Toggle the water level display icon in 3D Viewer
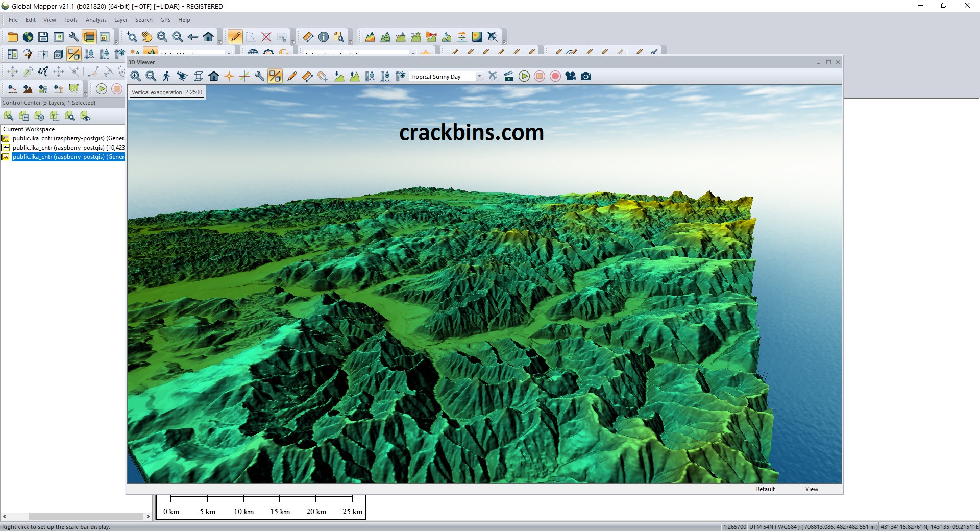The width and height of the screenshot is (980, 531). pyautogui.click(x=370, y=76)
